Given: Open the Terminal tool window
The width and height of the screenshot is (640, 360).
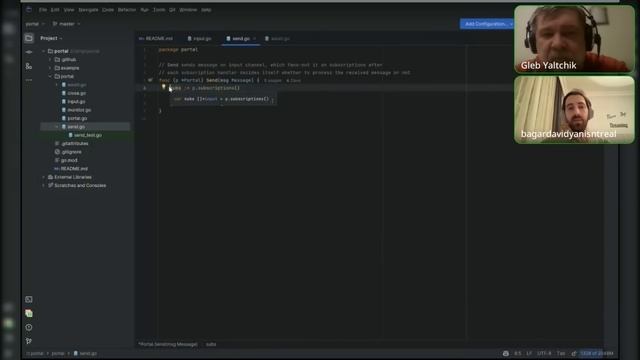Looking at the screenshot, I should tap(29, 300).
